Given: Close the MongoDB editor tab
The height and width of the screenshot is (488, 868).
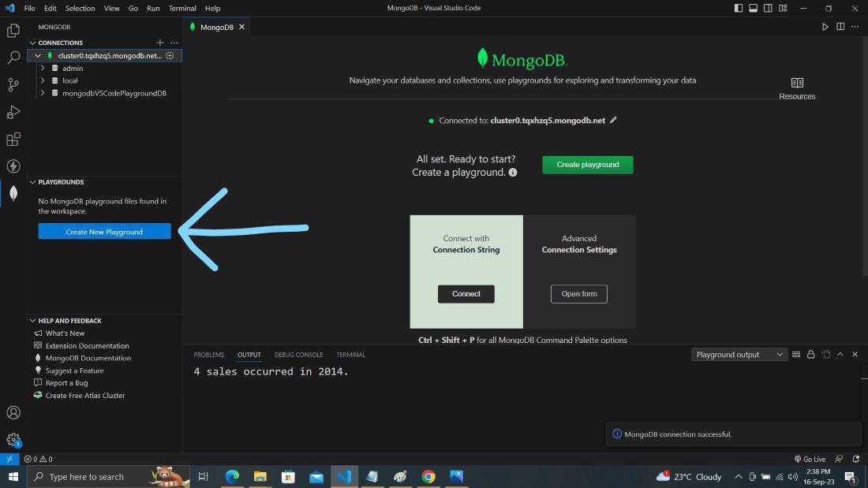Looking at the screenshot, I should 242,27.
